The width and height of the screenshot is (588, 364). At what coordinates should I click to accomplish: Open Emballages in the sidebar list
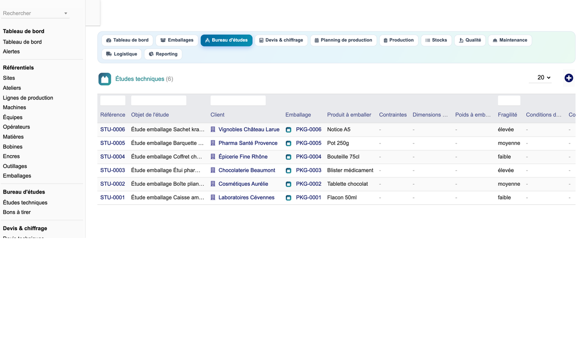pyautogui.click(x=17, y=176)
